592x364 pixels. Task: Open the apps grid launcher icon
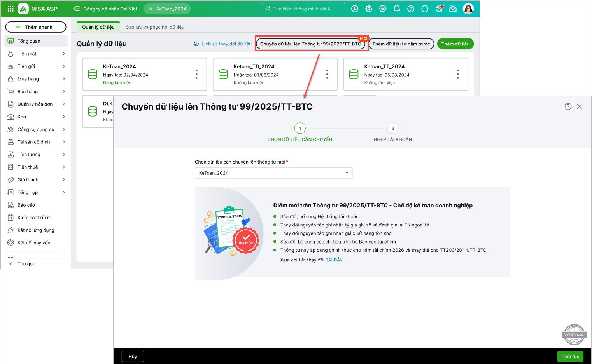pos(11,9)
